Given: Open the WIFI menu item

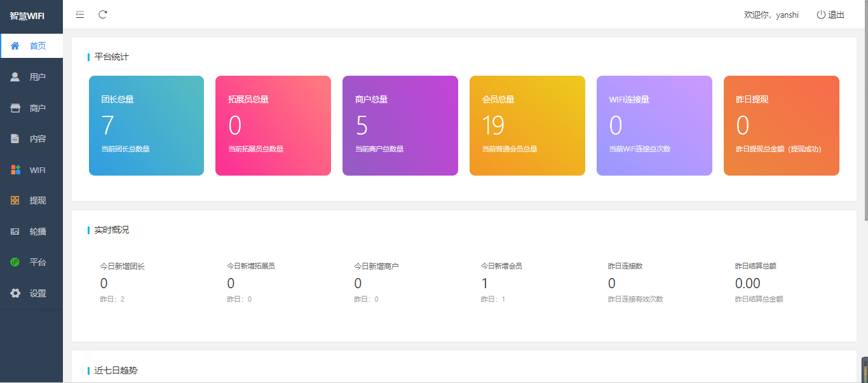Looking at the screenshot, I should 32,170.
